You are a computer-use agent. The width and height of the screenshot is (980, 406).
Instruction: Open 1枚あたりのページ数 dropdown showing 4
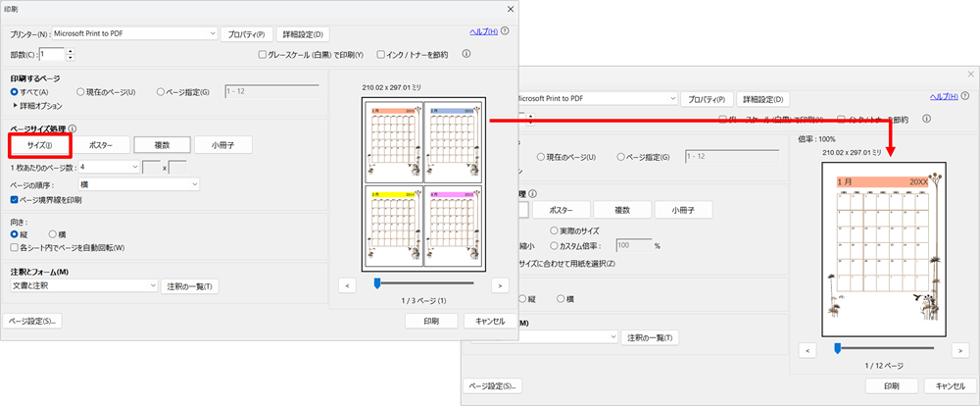109,167
